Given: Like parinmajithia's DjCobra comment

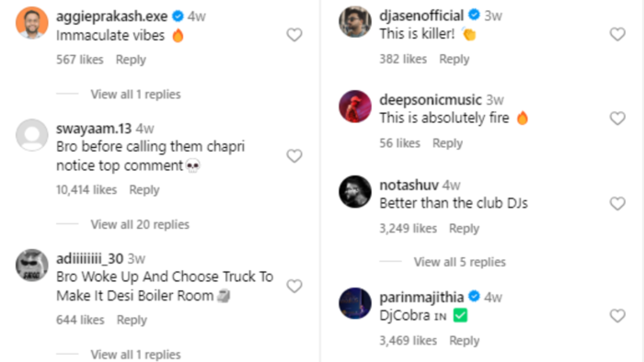Looking at the screenshot, I should pyautogui.click(x=617, y=316).
